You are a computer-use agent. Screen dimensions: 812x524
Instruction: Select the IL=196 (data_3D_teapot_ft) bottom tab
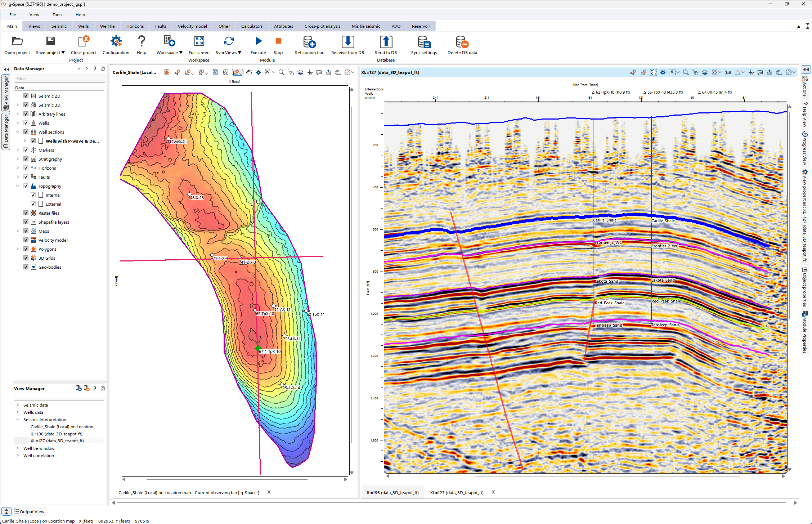[x=392, y=492]
